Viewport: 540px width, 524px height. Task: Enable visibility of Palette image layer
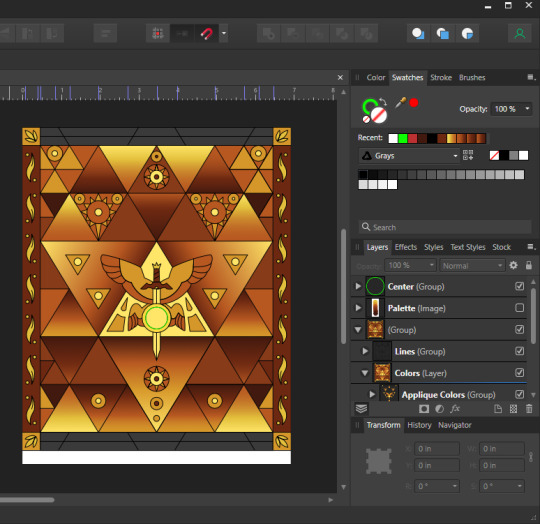[x=520, y=307]
